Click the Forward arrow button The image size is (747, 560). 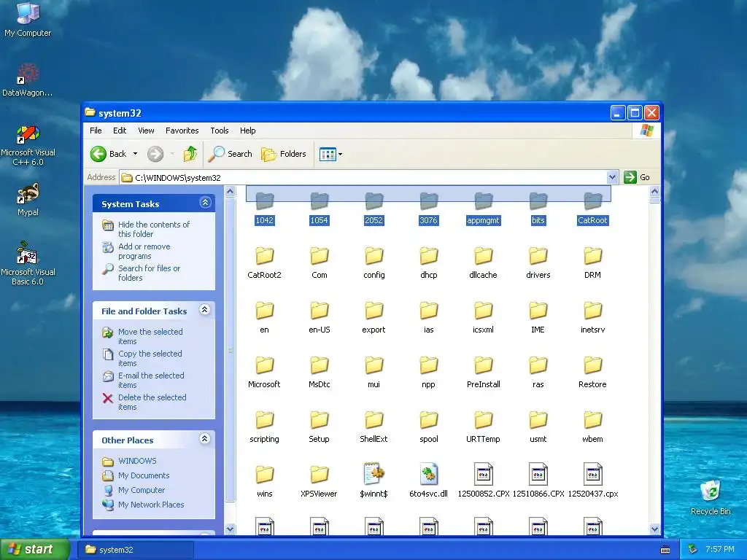[x=155, y=154]
